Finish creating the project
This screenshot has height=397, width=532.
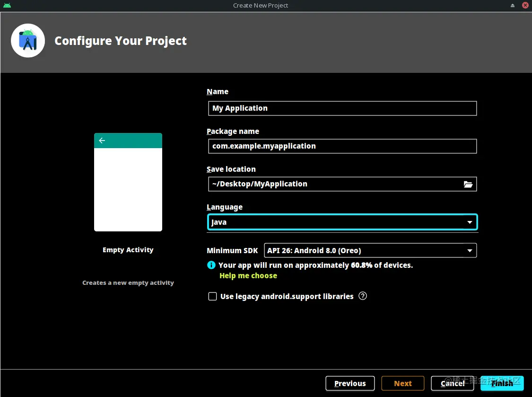(502, 383)
